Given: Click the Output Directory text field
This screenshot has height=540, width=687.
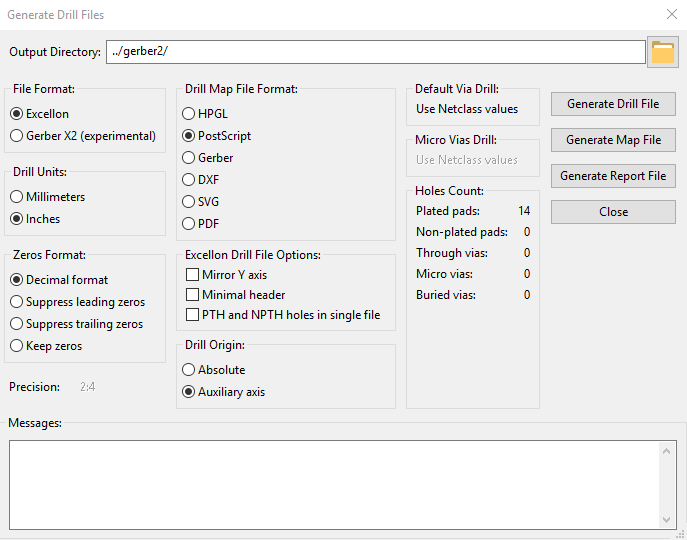Looking at the screenshot, I should [375, 52].
